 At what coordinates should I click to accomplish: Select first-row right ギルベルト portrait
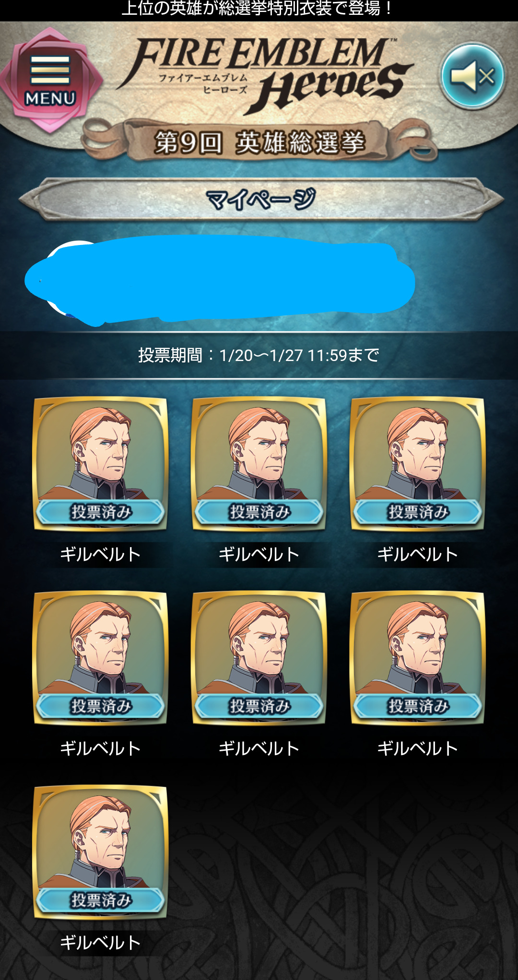pos(418,464)
